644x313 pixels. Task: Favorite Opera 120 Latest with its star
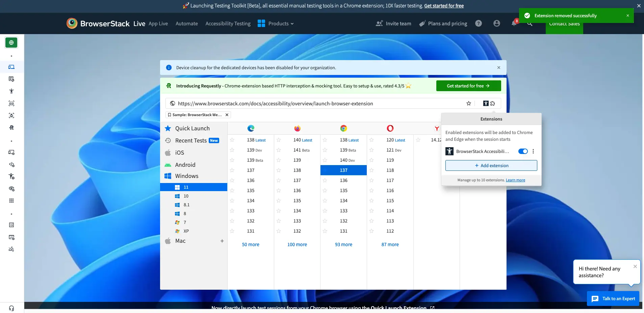coord(371,140)
